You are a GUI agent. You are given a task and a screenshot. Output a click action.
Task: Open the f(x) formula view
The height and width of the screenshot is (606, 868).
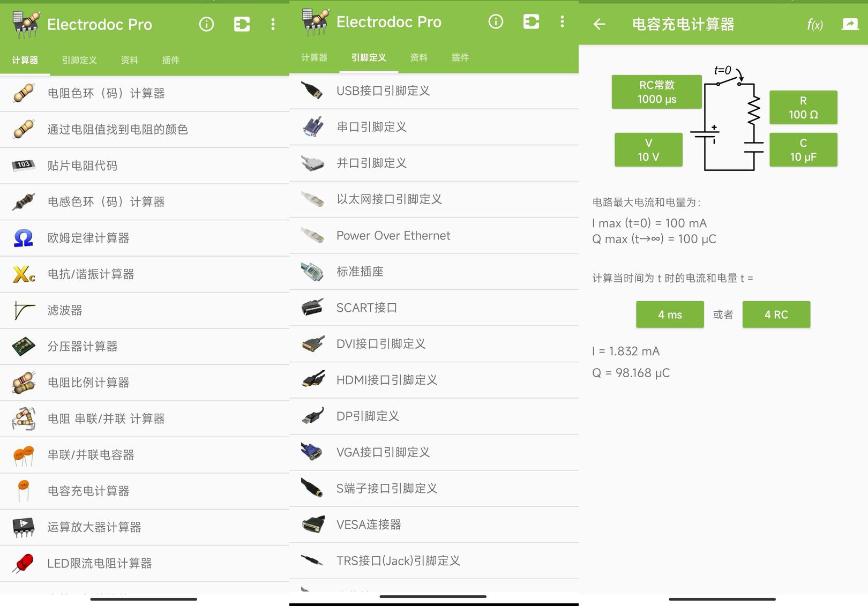[814, 25]
